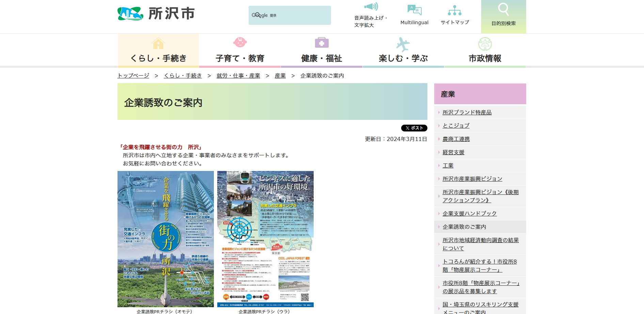Open the 楽しむ・学ぶ navigation tab
The height and width of the screenshot is (314, 644).
click(x=403, y=50)
